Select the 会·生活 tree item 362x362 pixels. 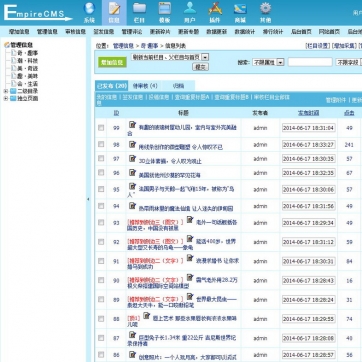pos(28,84)
